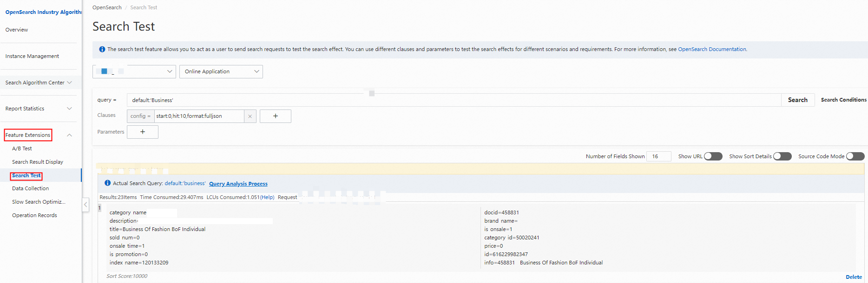Image resolution: width=868 pixels, height=283 pixels.
Task: Open Instance Management in the sidebar
Action: point(32,56)
